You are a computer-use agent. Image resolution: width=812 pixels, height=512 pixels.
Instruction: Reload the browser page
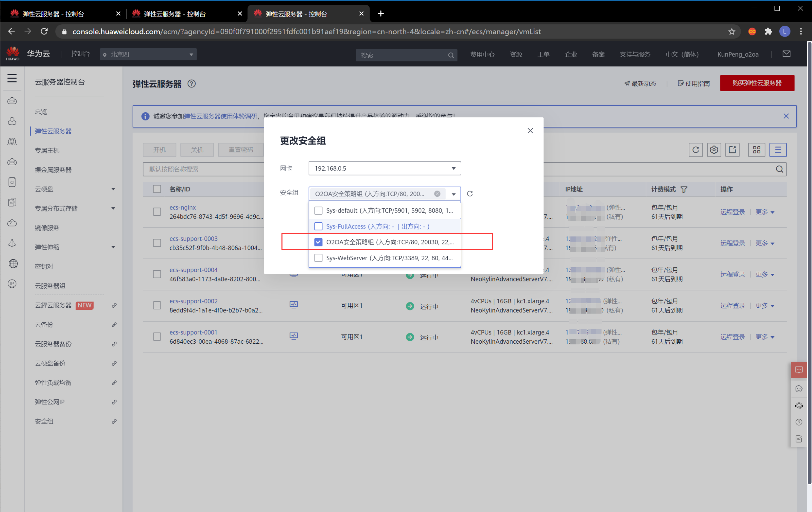pos(44,32)
